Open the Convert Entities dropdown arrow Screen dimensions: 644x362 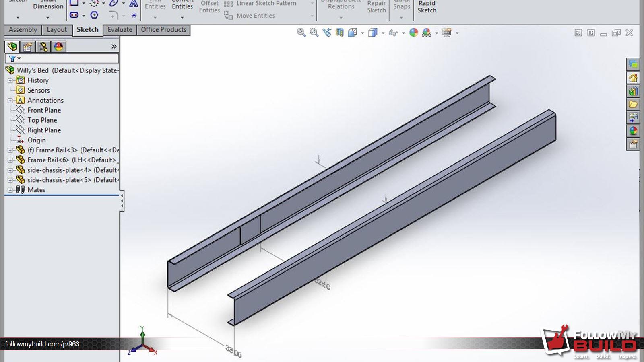(x=182, y=18)
